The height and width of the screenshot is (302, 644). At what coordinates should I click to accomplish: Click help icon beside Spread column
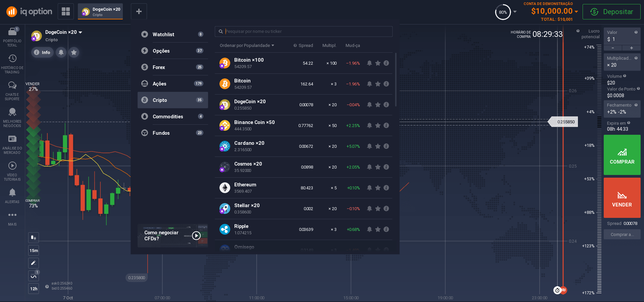point(295,46)
